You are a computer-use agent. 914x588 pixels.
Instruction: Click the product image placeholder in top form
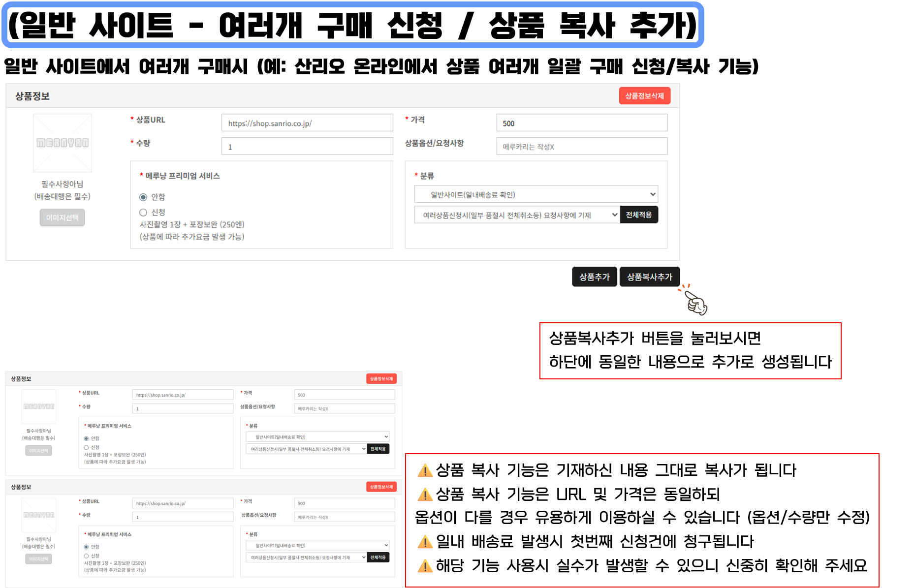63,143
